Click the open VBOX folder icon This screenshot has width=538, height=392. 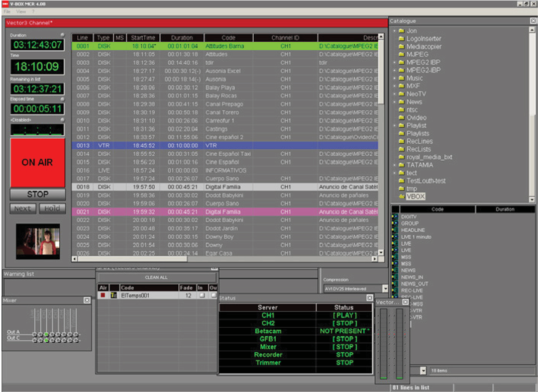point(401,197)
